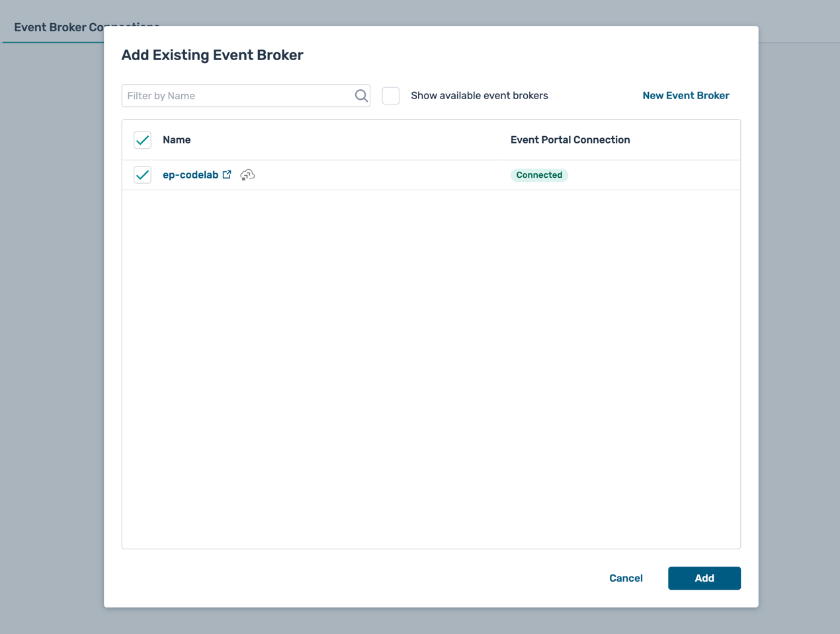Focus the Filter by Name field
The height and width of the screenshot is (634, 840).
click(238, 96)
